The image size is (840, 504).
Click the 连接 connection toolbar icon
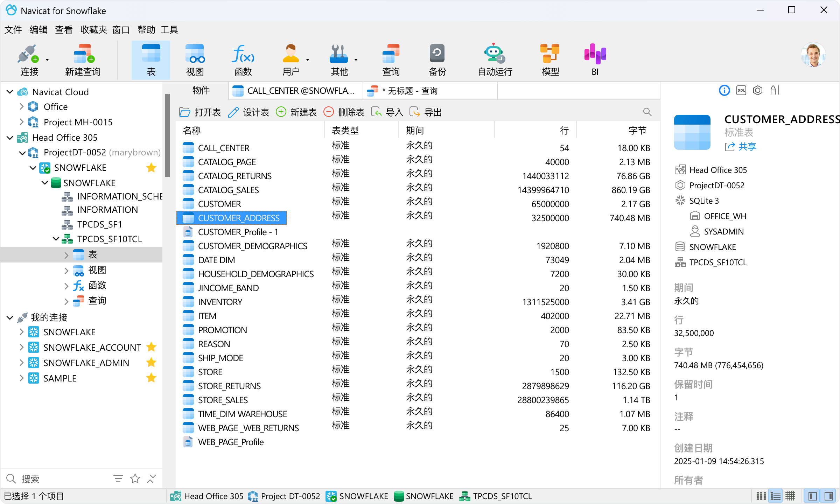pos(29,60)
